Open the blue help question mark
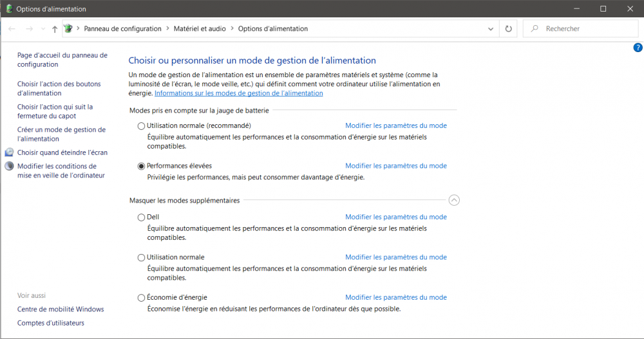The image size is (644, 339). tap(638, 48)
